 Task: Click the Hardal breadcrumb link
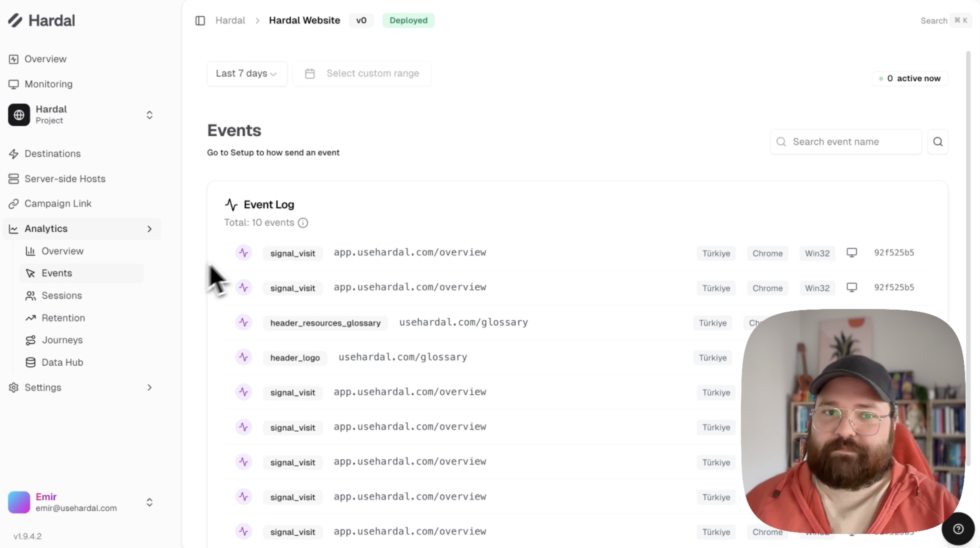click(x=230, y=21)
